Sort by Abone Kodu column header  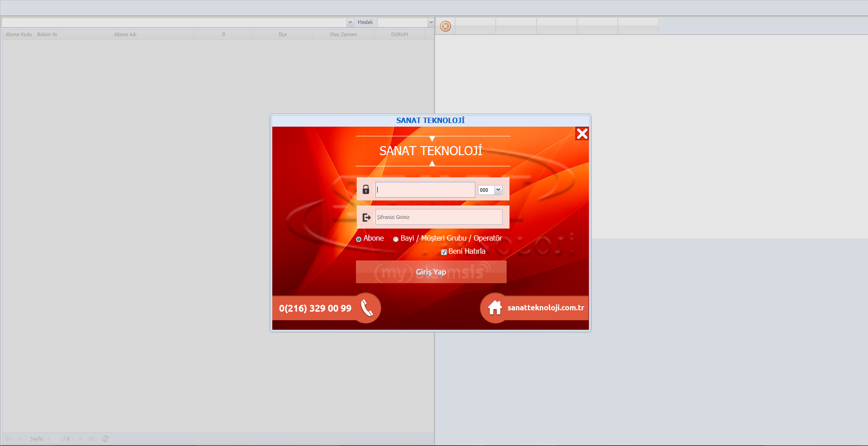19,34
